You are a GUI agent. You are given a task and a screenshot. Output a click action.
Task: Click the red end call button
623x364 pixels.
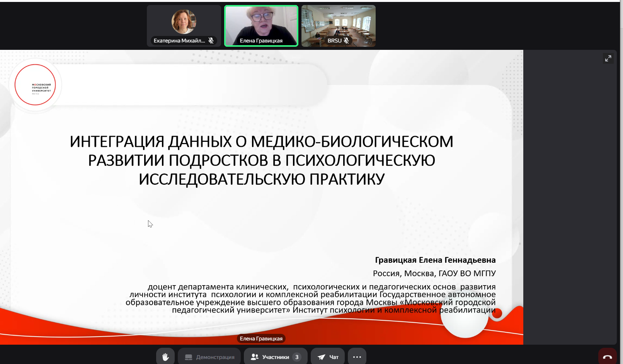pos(607,357)
